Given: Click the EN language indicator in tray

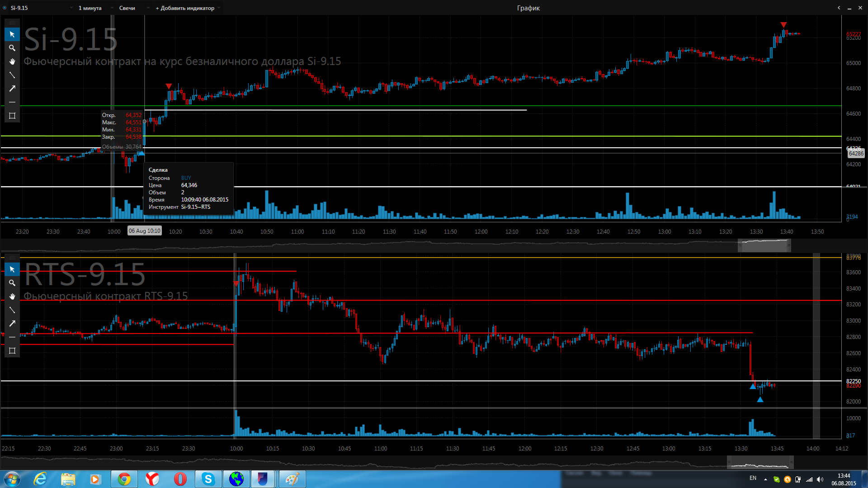Looking at the screenshot, I should point(753,478).
